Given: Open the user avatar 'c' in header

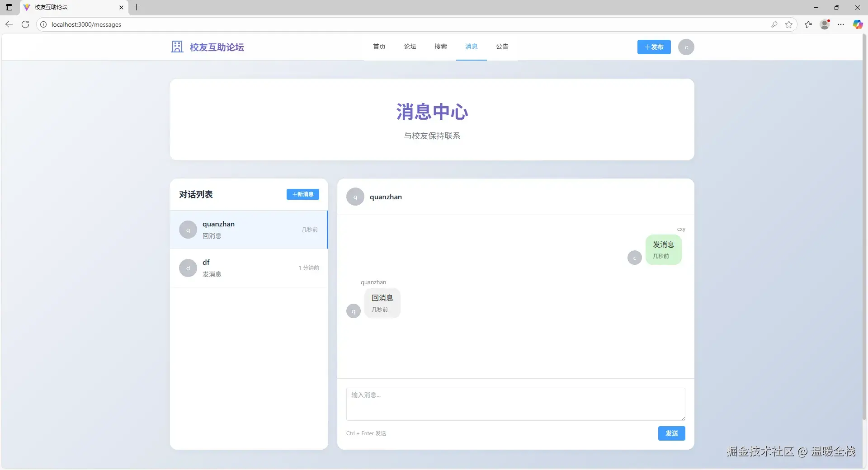Looking at the screenshot, I should 686,47.
